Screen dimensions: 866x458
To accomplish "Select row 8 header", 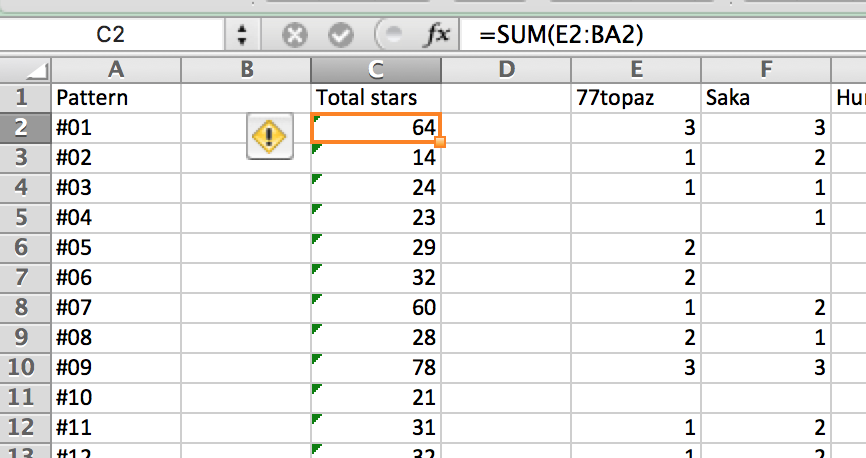I will point(25,307).
